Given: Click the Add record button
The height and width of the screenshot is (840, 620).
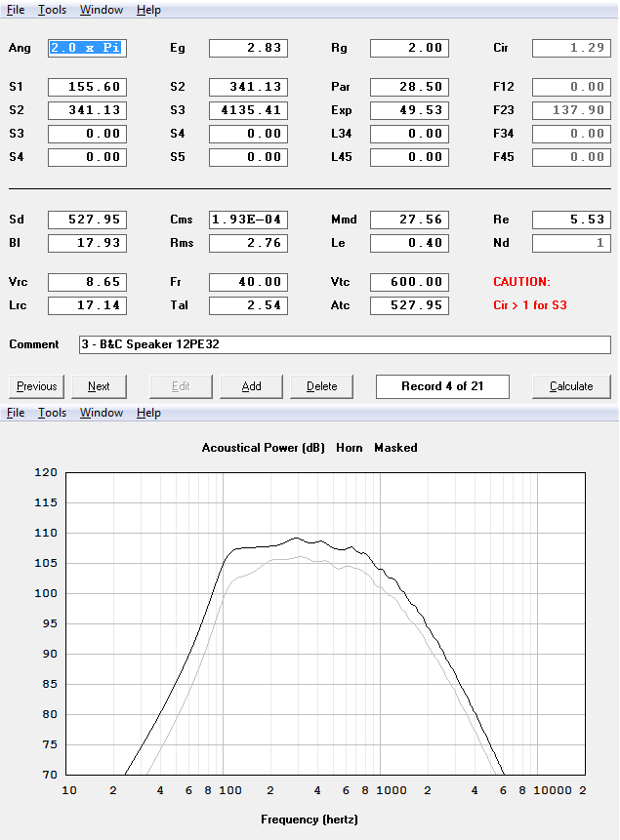Looking at the screenshot, I should [251, 386].
